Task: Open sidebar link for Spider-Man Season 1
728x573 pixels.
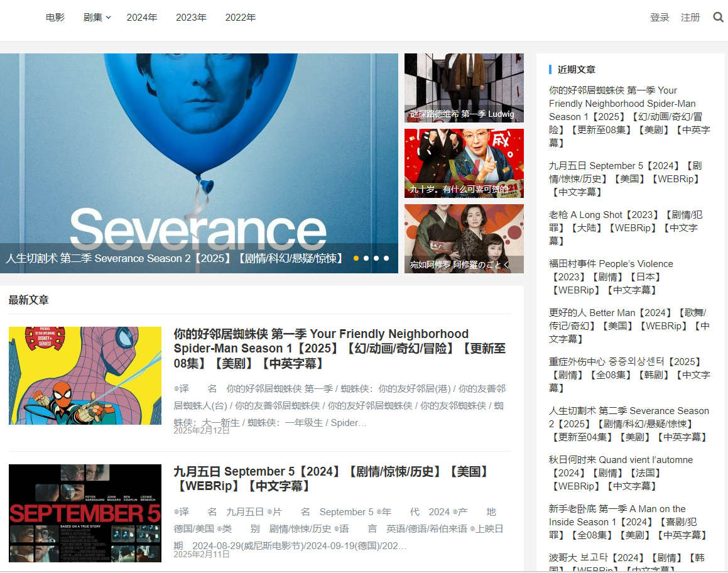Action: 629,117
